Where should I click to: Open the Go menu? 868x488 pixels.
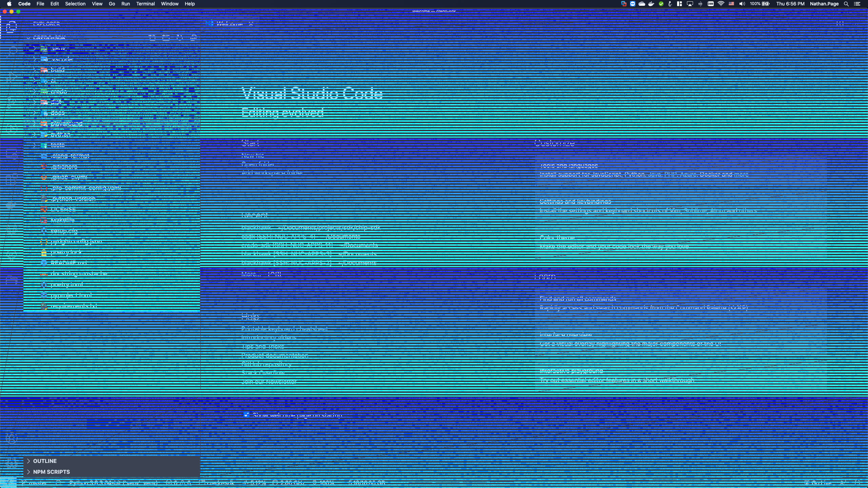tap(112, 4)
